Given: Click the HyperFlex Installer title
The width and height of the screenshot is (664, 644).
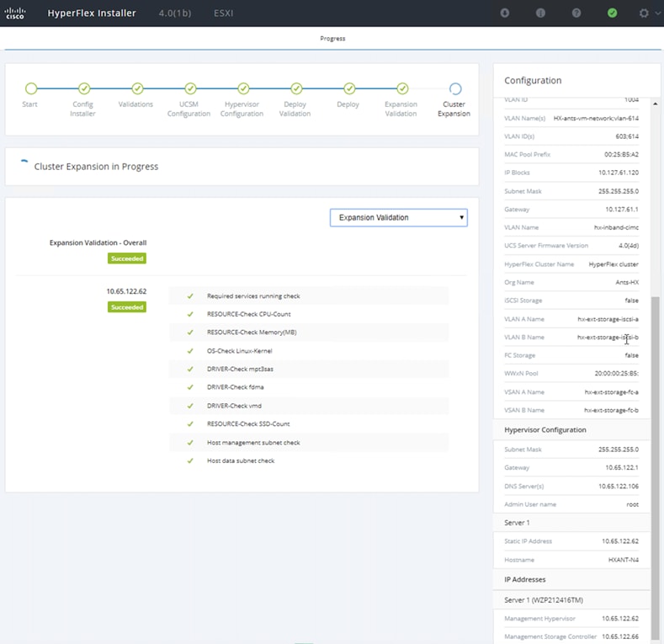Looking at the screenshot, I should 92,13.
